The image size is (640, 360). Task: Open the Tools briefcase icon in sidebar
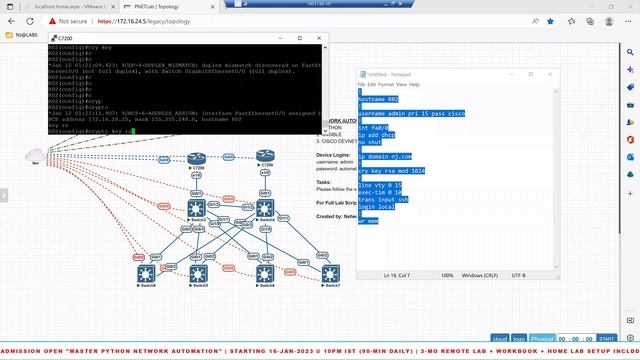point(630,105)
